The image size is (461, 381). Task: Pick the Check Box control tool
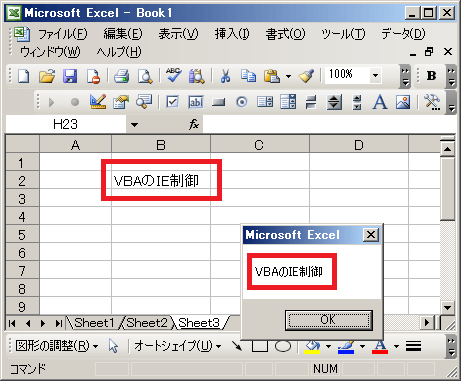point(172,102)
